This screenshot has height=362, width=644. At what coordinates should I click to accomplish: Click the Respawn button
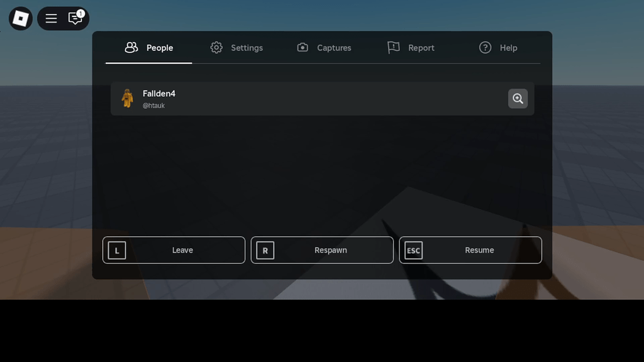point(322,250)
